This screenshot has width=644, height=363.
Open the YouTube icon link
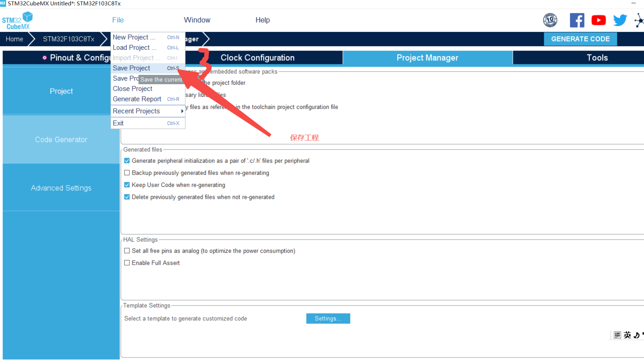[x=598, y=20]
